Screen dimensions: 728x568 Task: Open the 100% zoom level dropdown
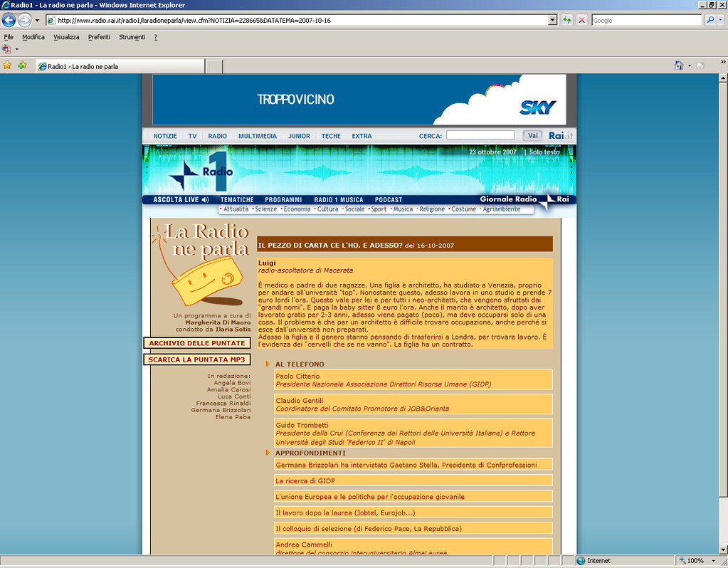[x=714, y=561]
